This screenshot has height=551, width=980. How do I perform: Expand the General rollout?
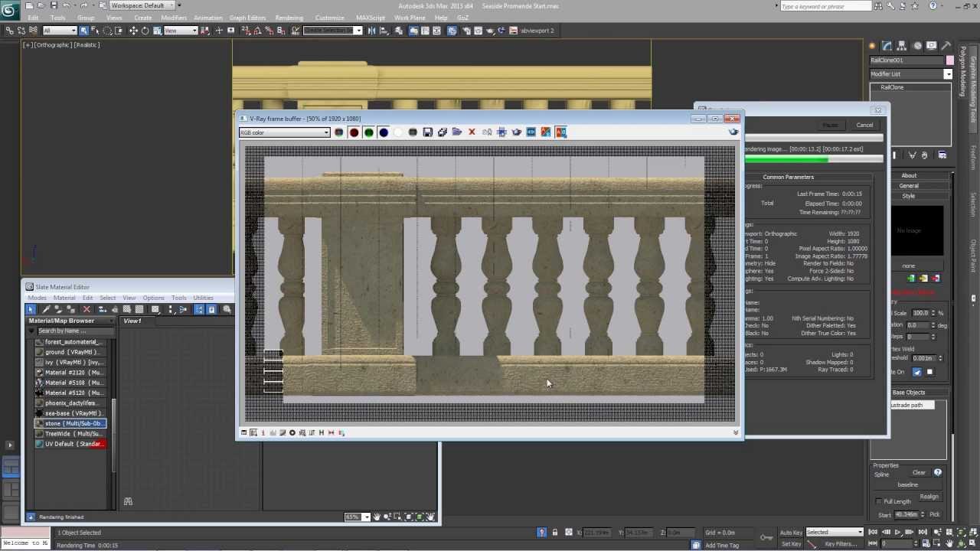pyautogui.click(x=909, y=185)
